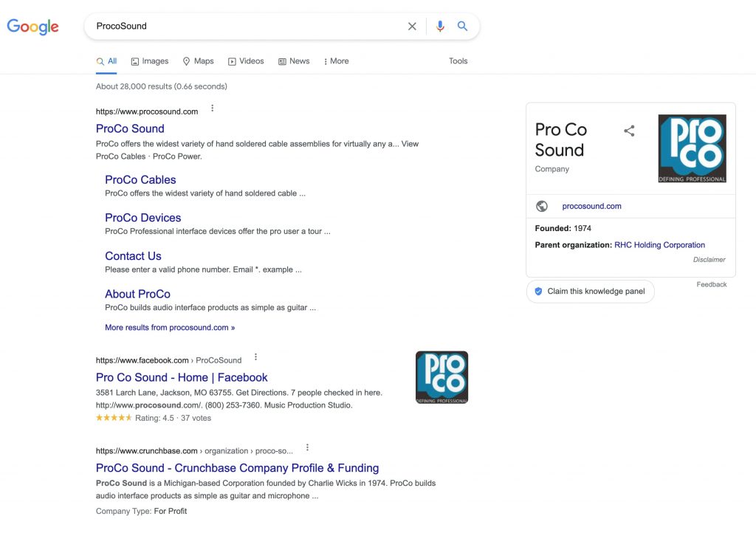Click 'Founded: 1974' text
756x533 pixels.
563,228
